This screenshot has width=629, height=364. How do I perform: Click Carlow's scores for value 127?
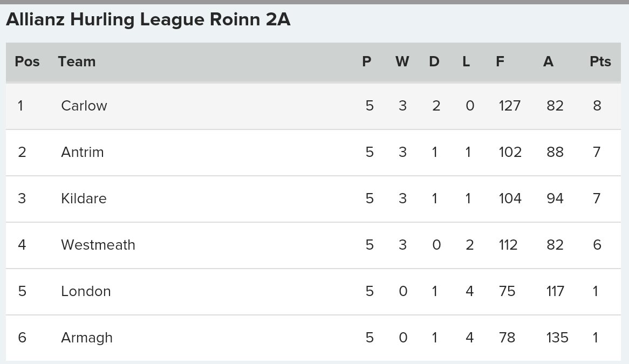click(x=509, y=106)
